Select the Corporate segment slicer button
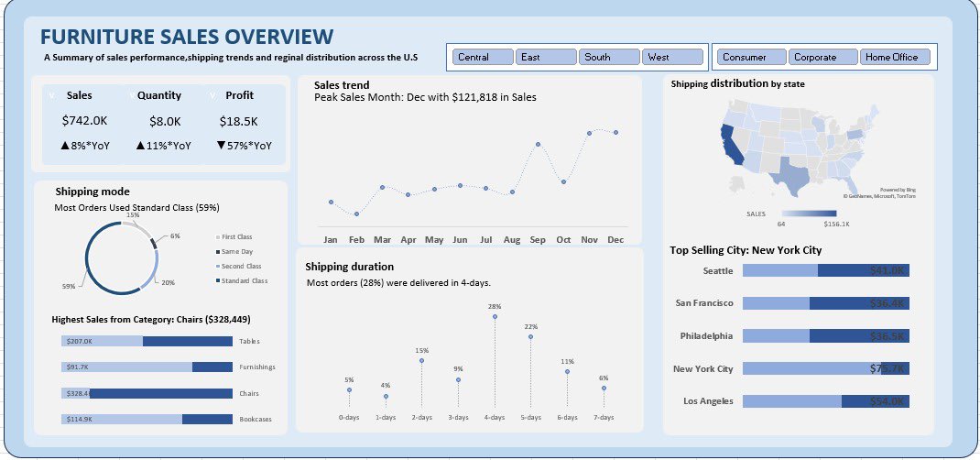Image resolution: width=980 pixels, height=460 pixels. coord(823,57)
